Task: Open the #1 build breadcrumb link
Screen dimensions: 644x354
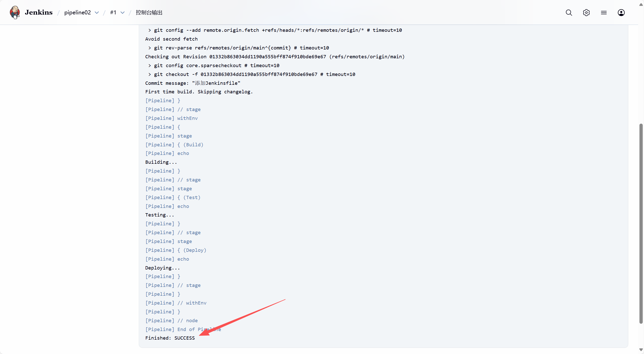Action: pos(113,13)
